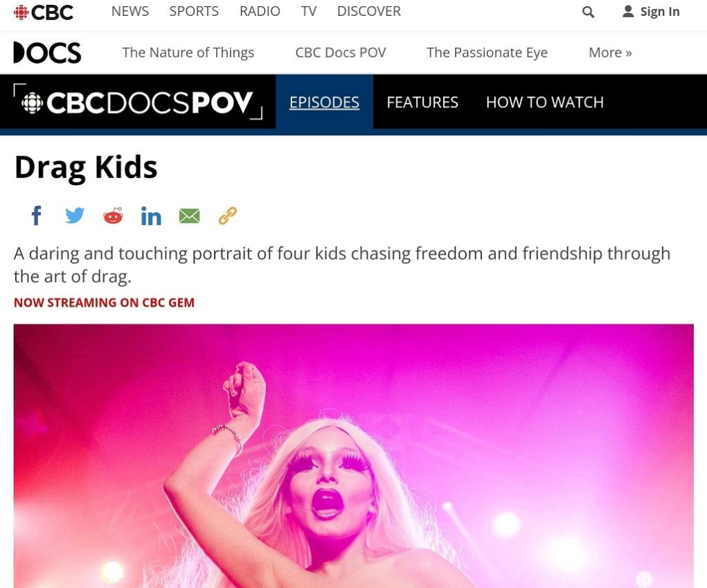The width and height of the screenshot is (707, 588).
Task: Share on Facebook icon
Action: 37,215
